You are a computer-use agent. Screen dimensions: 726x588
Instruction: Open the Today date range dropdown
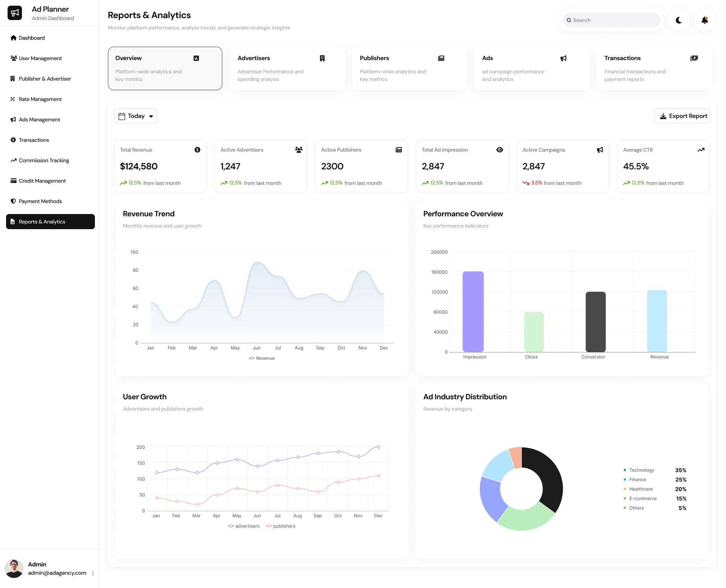click(135, 116)
